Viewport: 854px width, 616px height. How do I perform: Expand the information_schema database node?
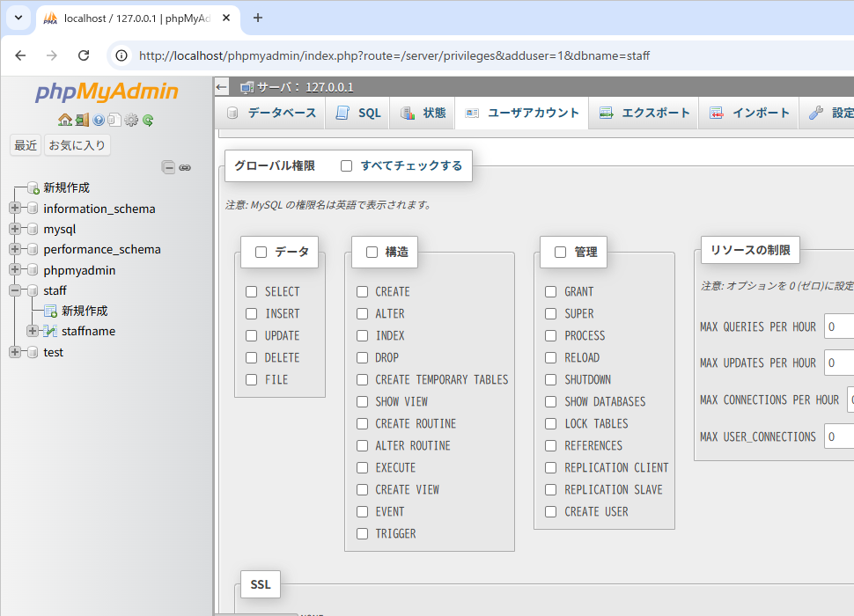tap(15, 209)
